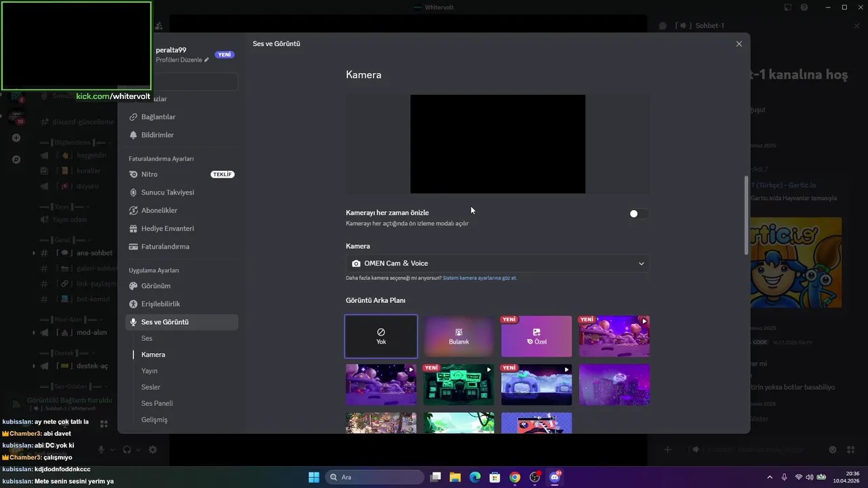Open Abonelikler settings

pyautogui.click(x=181, y=211)
